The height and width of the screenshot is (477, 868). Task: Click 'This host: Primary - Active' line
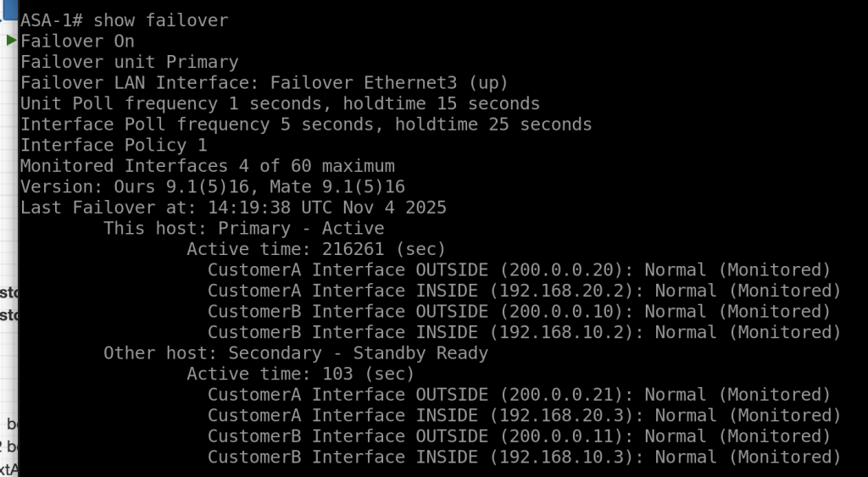tap(243, 229)
